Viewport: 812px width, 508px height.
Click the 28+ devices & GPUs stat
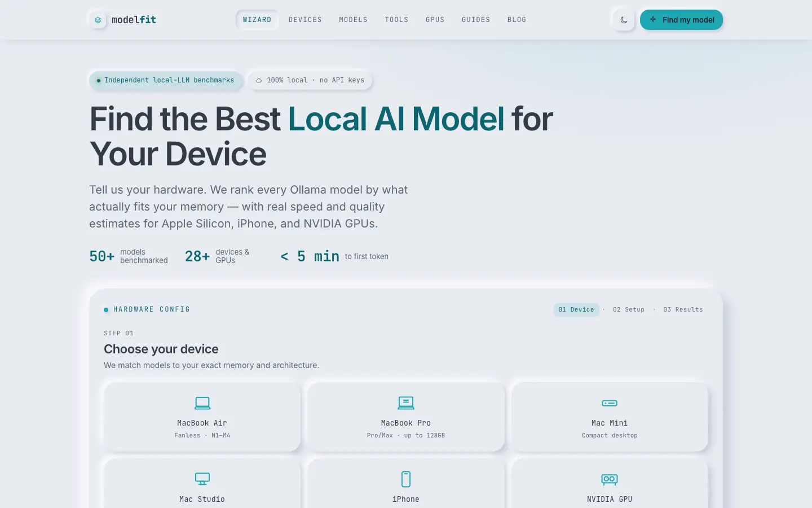point(217,256)
